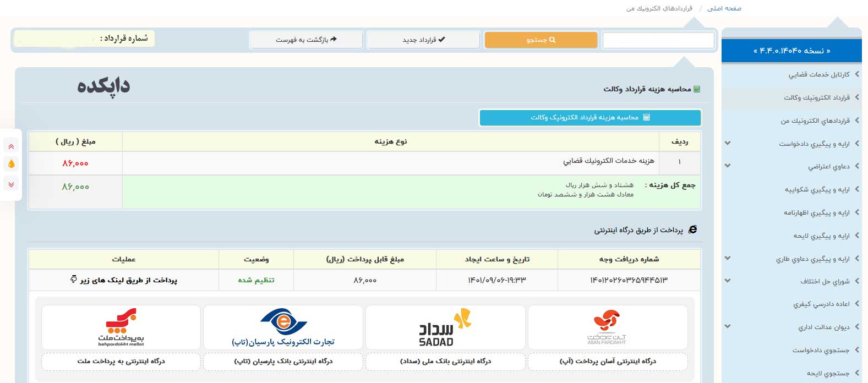Viewport: 868px width, 383px height.
Task: Click the بازگشت به فهرست button
Action: pos(305,40)
